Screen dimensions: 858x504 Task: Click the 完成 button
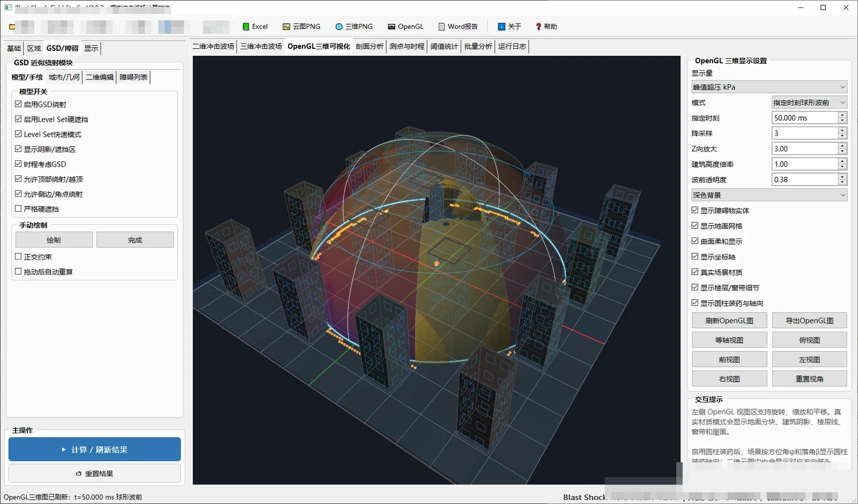(135, 240)
